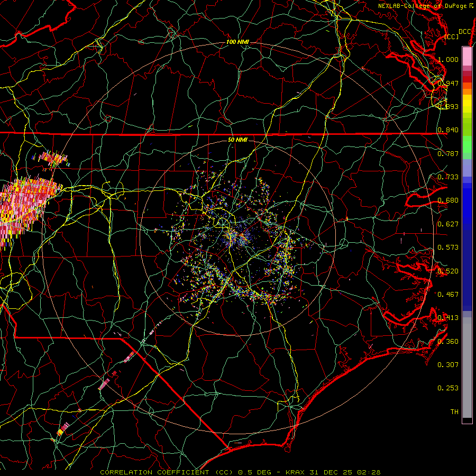Choose the 0.627 scale value

coord(448,224)
